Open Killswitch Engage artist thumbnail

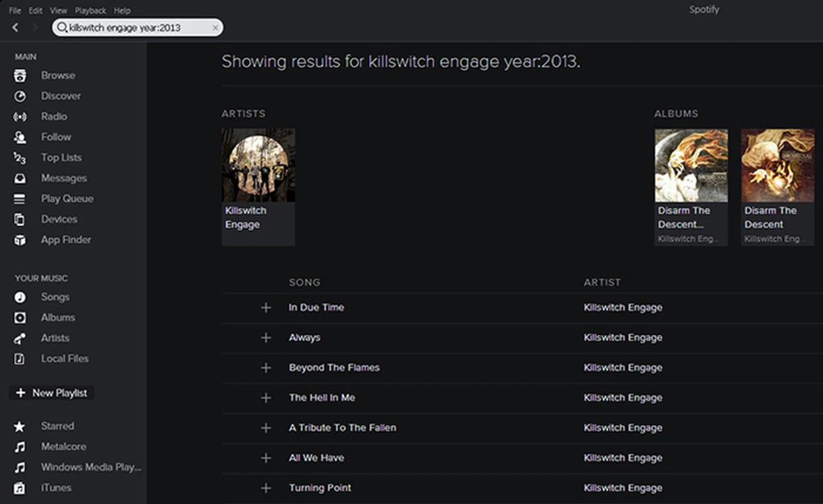click(258, 165)
